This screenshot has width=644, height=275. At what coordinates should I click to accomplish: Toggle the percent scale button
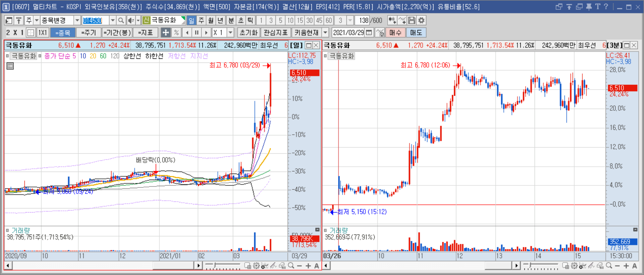click(176, 32)
